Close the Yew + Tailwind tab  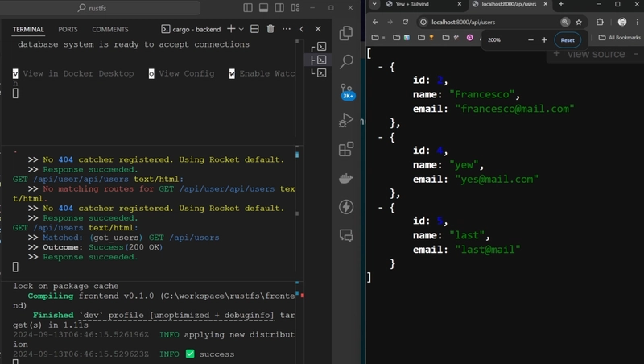[459, 4]
